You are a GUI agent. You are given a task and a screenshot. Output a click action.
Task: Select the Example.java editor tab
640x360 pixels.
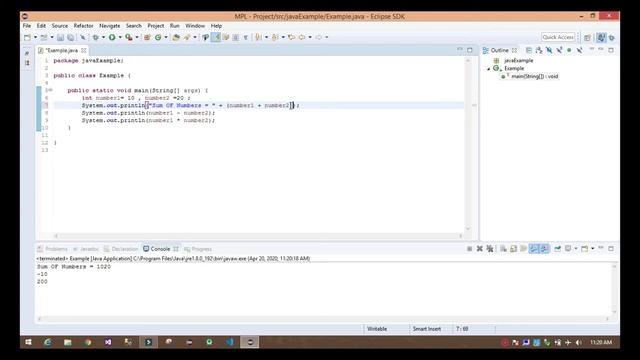click(x=61, y=50)
